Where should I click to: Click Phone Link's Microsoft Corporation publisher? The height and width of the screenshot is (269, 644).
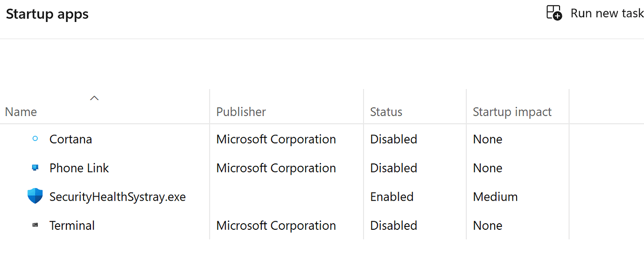[276, 168]
